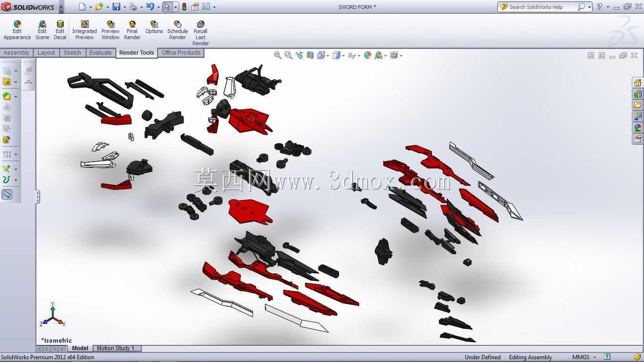Undo last action
The width and height of the screenshot is (644, 362).
tap(150, 7)
